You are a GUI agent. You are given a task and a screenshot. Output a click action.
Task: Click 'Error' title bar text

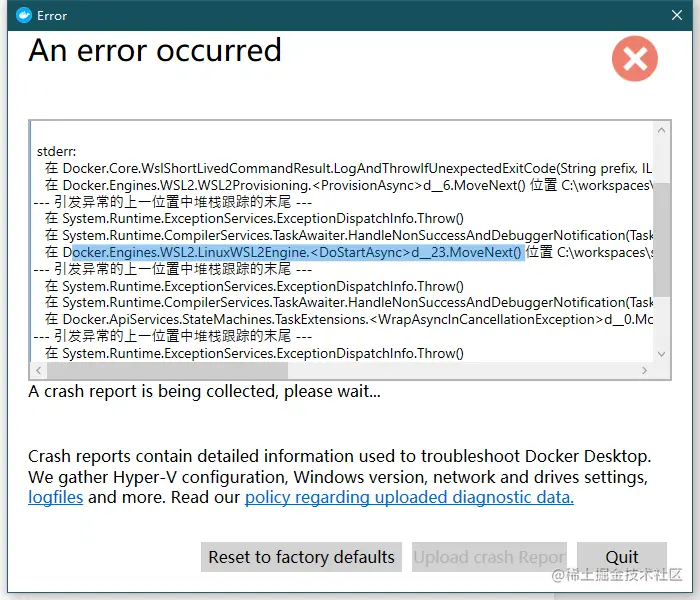(x=52, y=16)
